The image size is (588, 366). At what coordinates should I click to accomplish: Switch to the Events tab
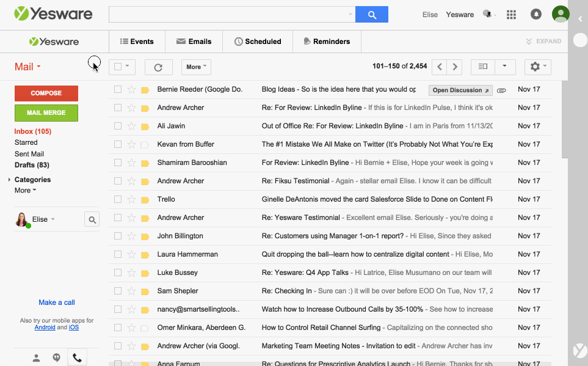pyautogui.click(x=137, y=42)
